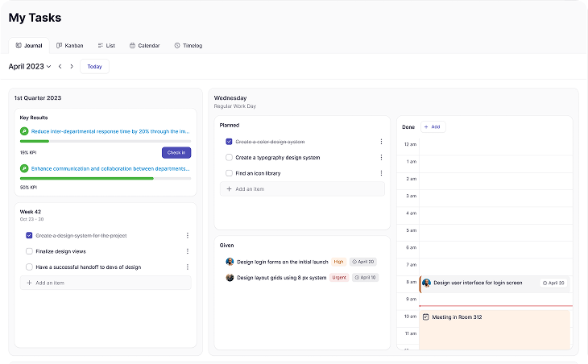588x364 pixels.
Task: Click Add an item field under Planned
Action: pyautogui.click(x=302, y=188)
